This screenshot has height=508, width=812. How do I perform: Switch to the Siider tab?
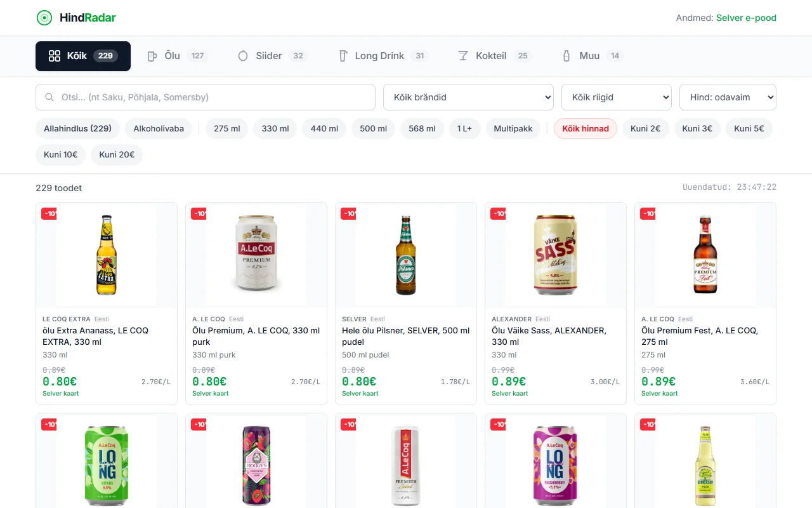272,56
